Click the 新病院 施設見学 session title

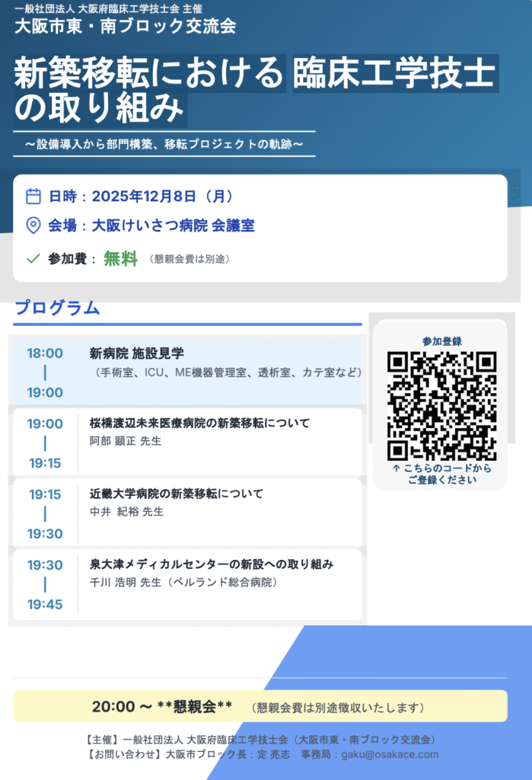pyautogui.click(x=137, y=353)
